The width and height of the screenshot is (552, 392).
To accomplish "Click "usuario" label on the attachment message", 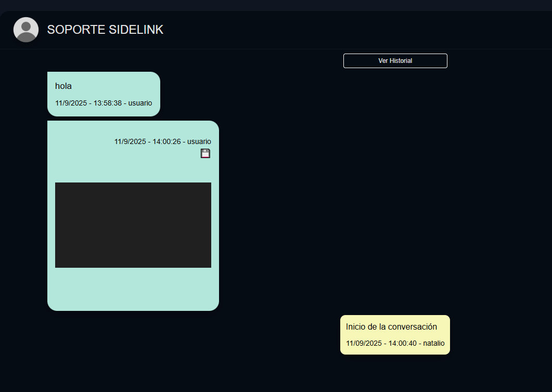I will pos(199,141).
